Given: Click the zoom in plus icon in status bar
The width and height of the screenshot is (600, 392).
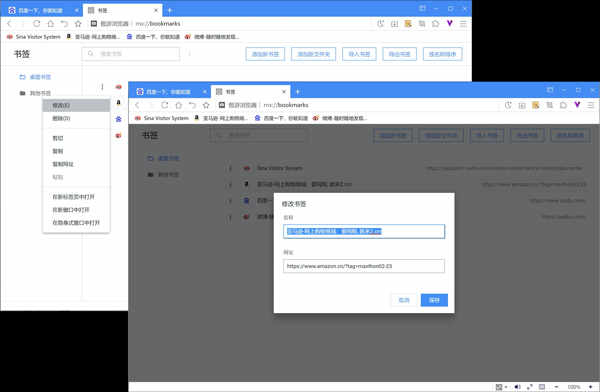Looking at the screenshot, I should (x=591, y=387).
